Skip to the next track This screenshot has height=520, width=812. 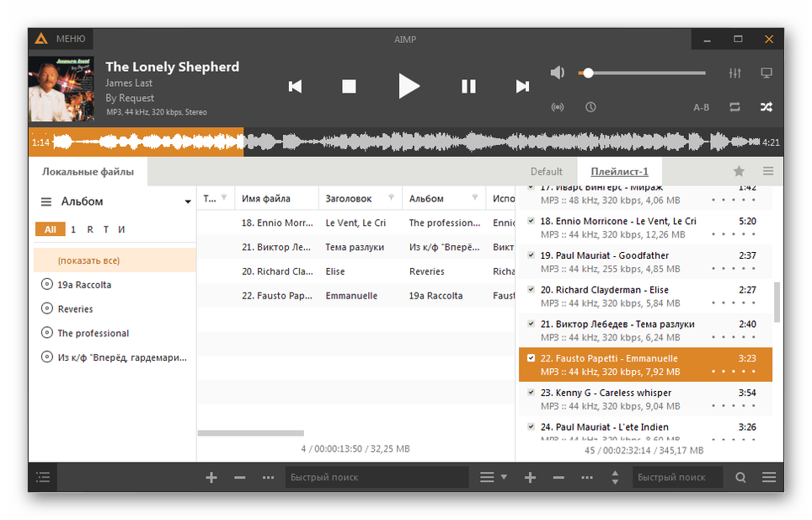(522, 86)
